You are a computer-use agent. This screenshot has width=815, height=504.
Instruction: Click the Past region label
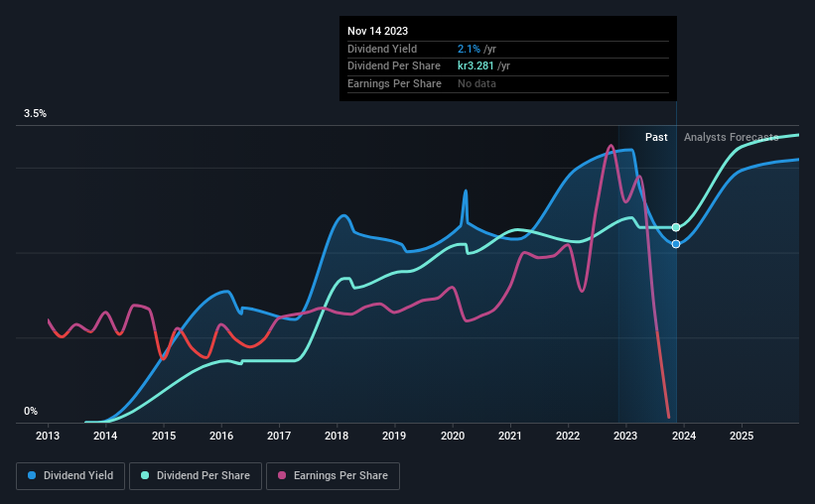(656, 137)
